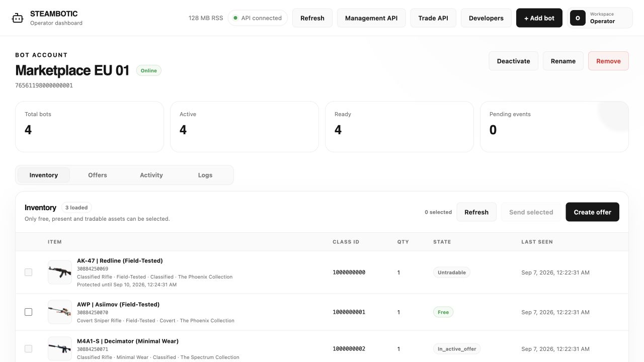Click the Create offer button
The height and width of the screenshot is (362, 644).
(593, 212)
